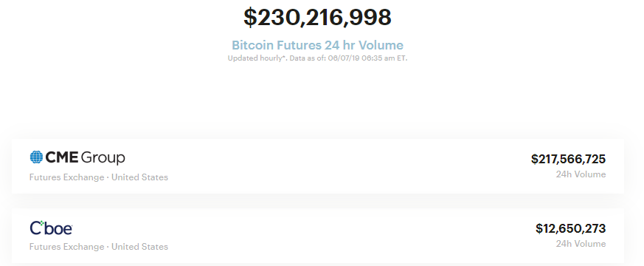Click the 'Group' word in CME logo
The height and width of the screenshot is (266, 644).
[103, 158]
